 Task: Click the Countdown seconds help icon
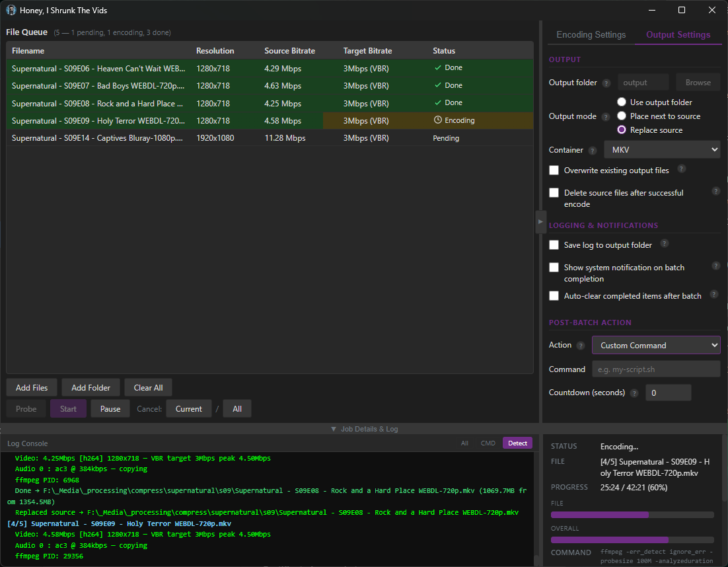[x=634, y=393]
